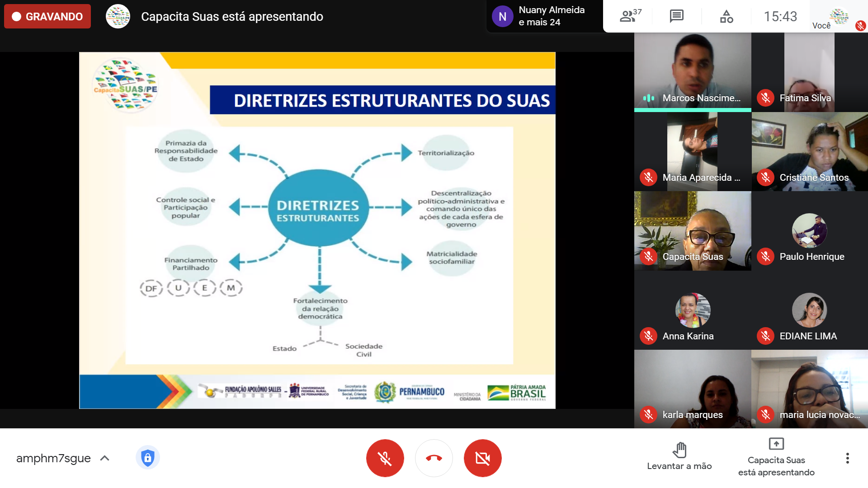
Task: Open the three-dot more options menu
Action: tap(847, 458)
